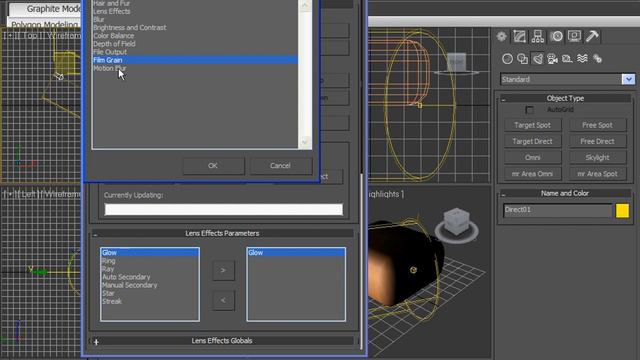
Task: Open the Create command panel tab
Action: [501, 36]
